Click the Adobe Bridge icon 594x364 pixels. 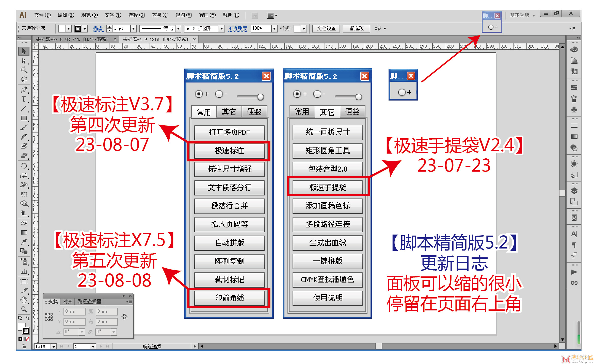[x=255, y=16]
